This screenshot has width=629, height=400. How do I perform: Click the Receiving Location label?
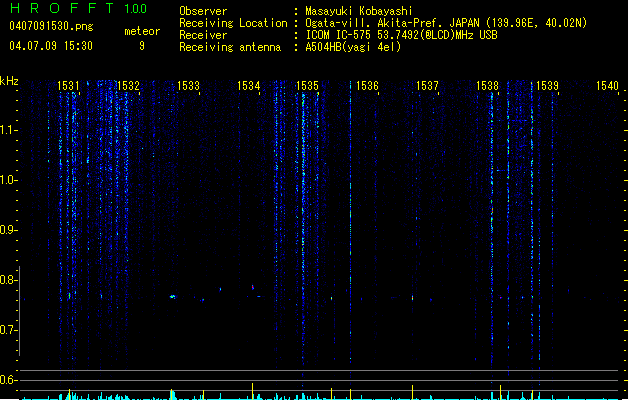(233, 23)
